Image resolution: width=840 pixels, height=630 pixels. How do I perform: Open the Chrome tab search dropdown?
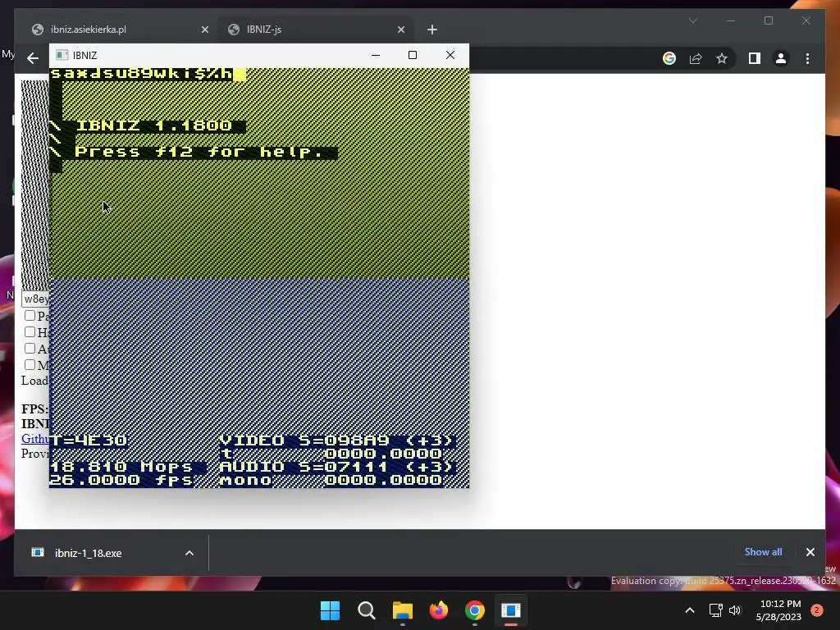692,21
